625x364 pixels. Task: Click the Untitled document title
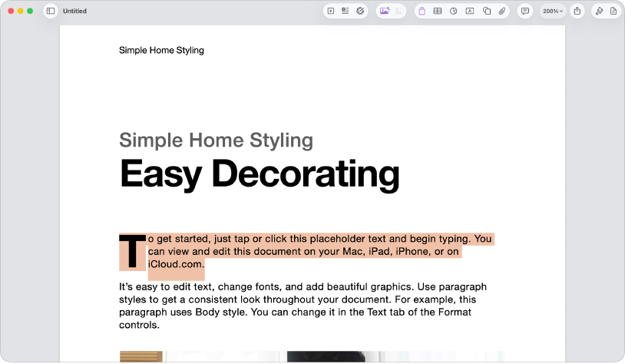[74, 12]
